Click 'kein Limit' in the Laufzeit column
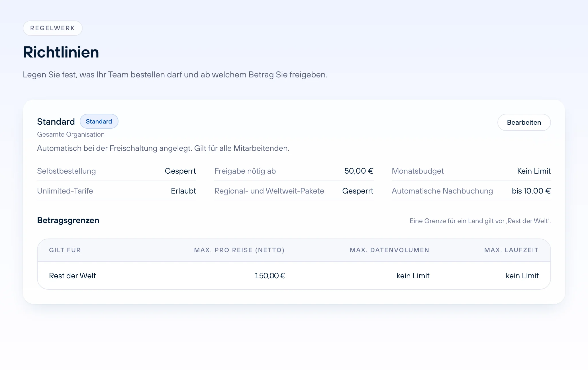The width and height of the screenshot is (588, 370). pos(522,276)
